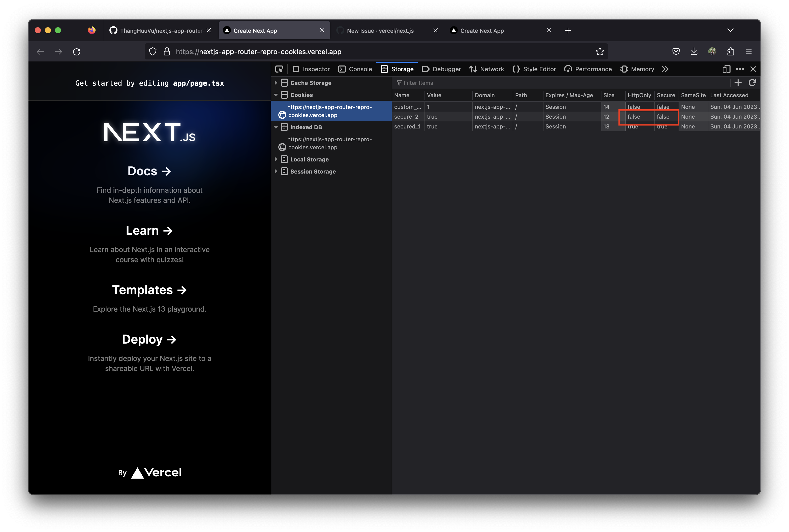Expand the Cache Storage section
Screen dimensions: 789x532
pos(276,82)
